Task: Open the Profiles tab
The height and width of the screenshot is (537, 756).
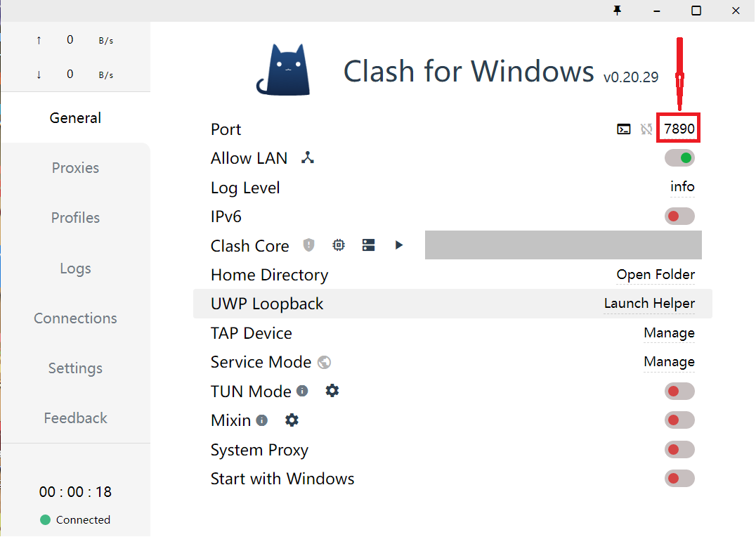Action: [x=75, y=218]
